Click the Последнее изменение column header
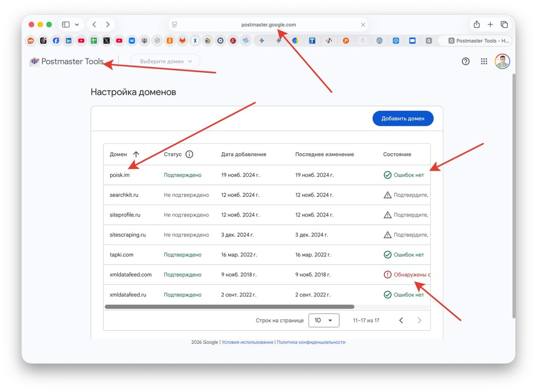This screenshot has width=537, height=392. [x=324, y=154]
